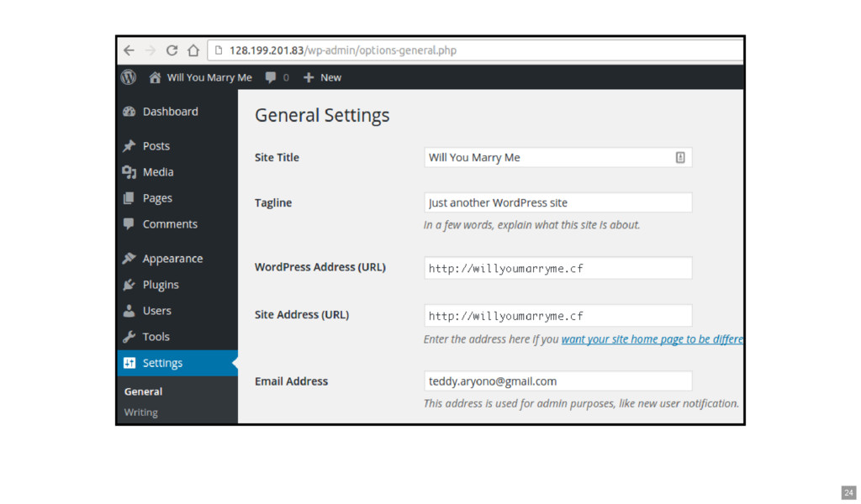Click the browser home icon
This screenshot has height=504, width=861.
[193, 50]
